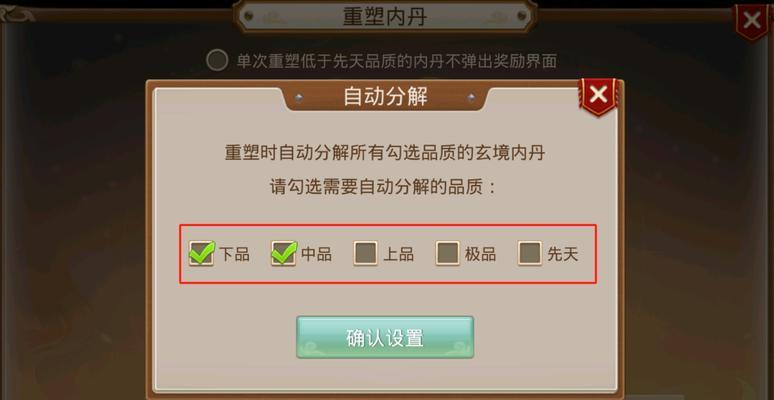774x400 pixels.
Task: Check the 先天 quality checkbox
Action: pos(530,253)
